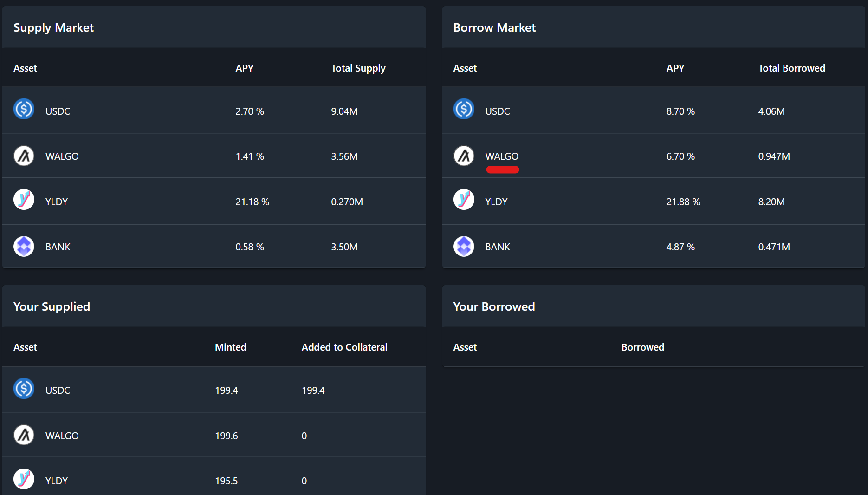
Task: Click the YLDY icon in Supply Market
Action: 24,200
